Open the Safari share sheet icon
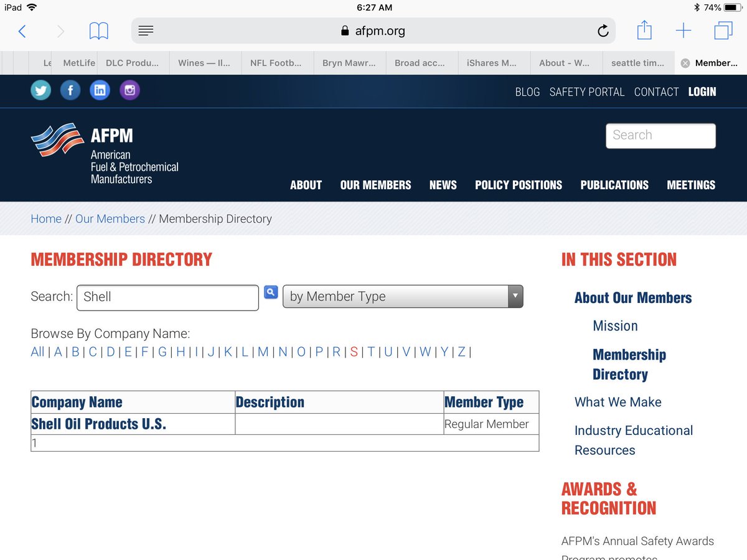Image resolution: width=747 pixels, height=560 pixels. 644,30
